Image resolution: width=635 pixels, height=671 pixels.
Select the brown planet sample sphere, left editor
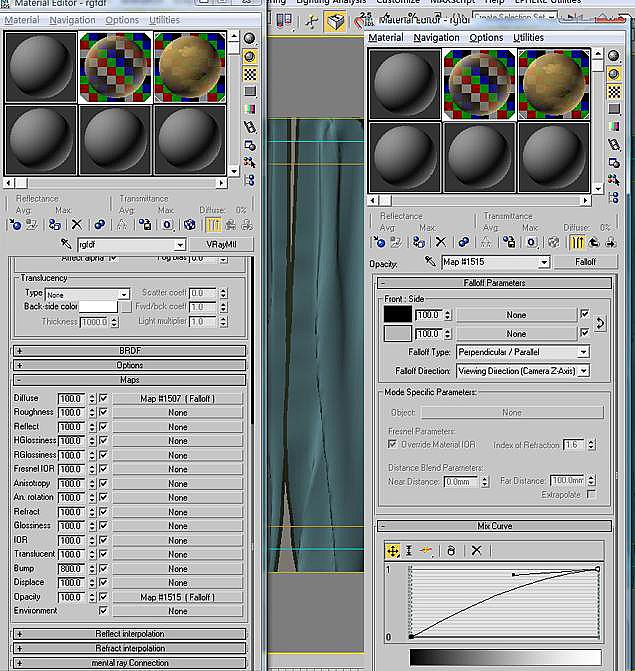click(190, 67)
